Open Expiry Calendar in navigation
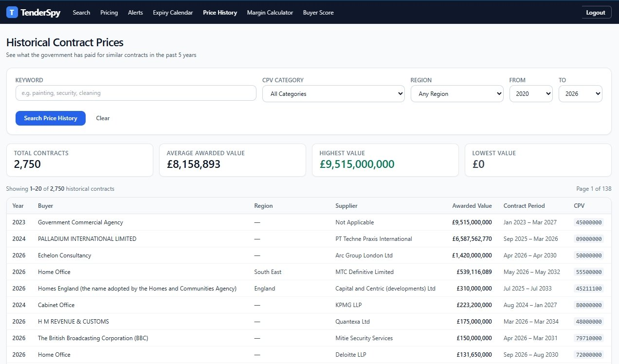 click(173, 13)
